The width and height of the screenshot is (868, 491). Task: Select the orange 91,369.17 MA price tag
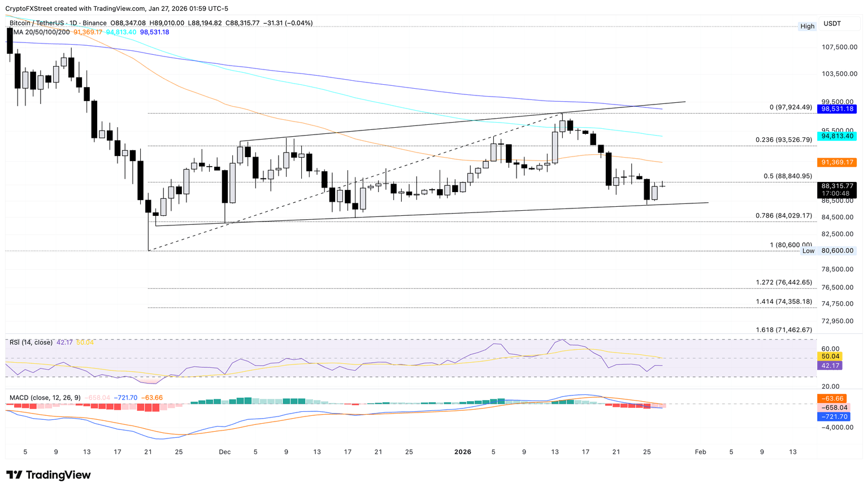pos(837,162)
